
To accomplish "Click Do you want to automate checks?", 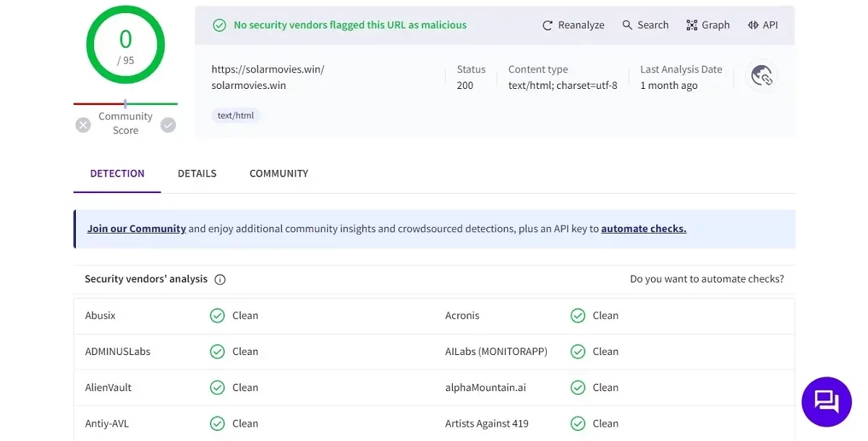I will 707,279.
